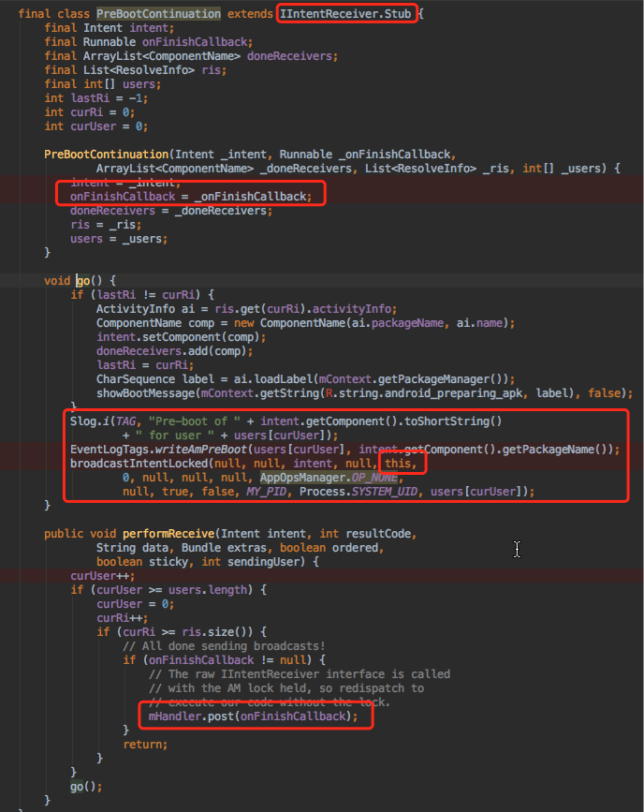
Task: Click the 'The raw IIntentReceiver interface' comment line
Action: click(x=300, y=673)
